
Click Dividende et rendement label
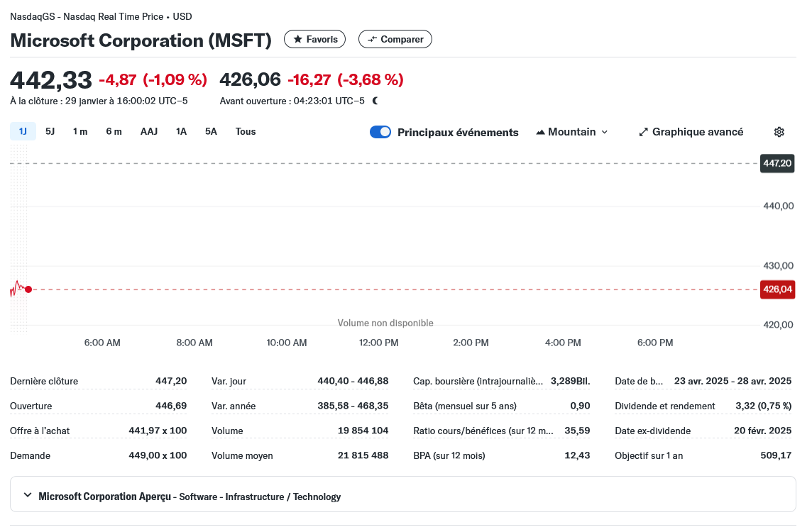[x=665, y=406]
